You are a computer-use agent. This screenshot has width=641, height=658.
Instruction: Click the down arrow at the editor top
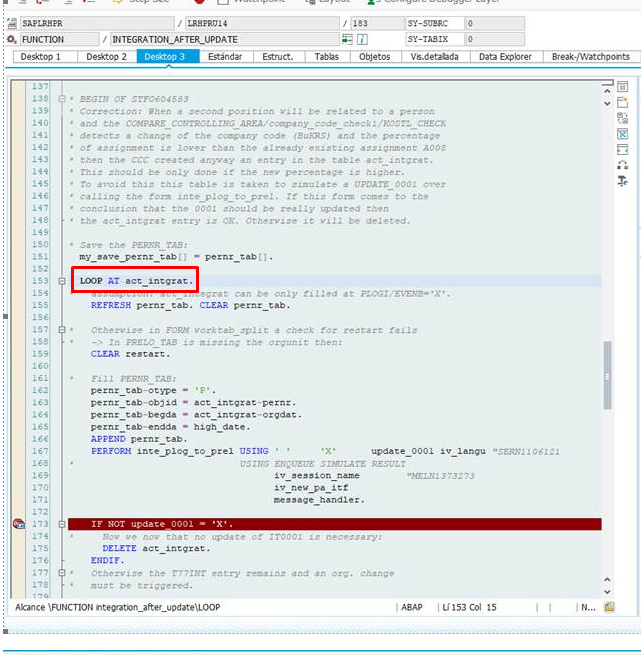pos(607,103)
